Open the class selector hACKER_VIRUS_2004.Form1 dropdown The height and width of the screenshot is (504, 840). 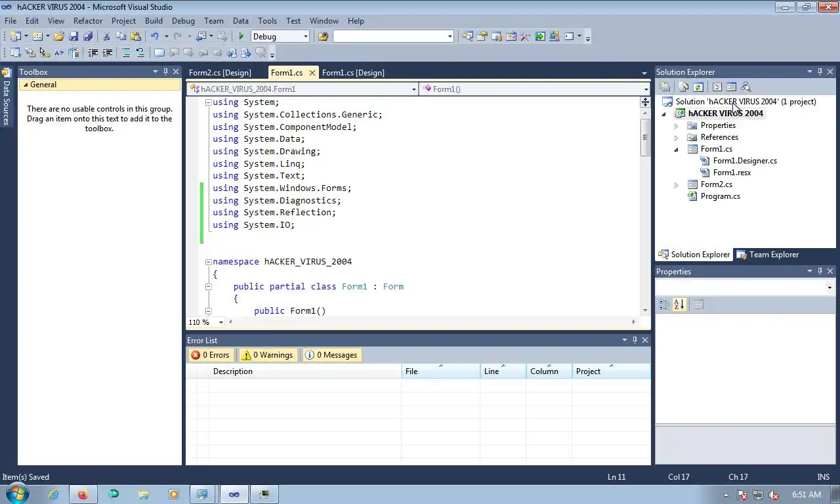click(414, 89)
